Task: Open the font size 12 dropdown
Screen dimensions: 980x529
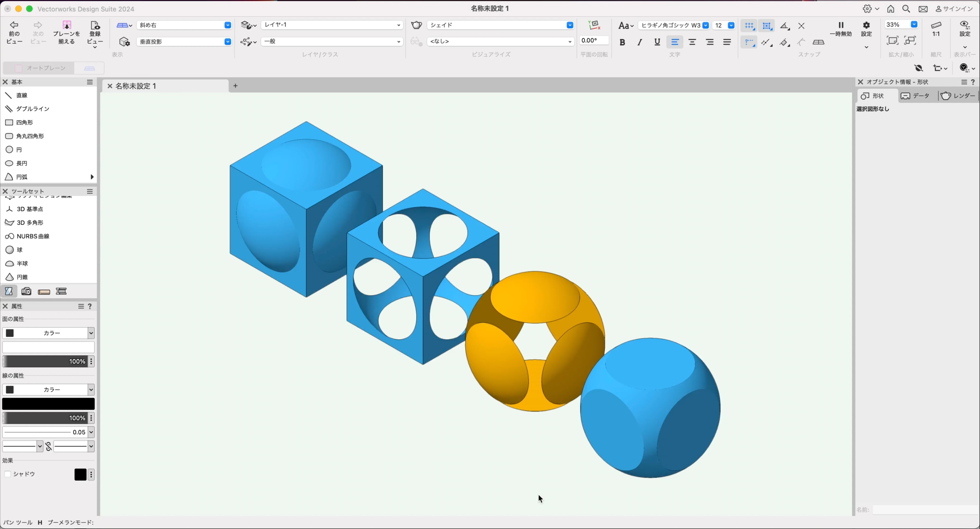Action: [724, 26]
